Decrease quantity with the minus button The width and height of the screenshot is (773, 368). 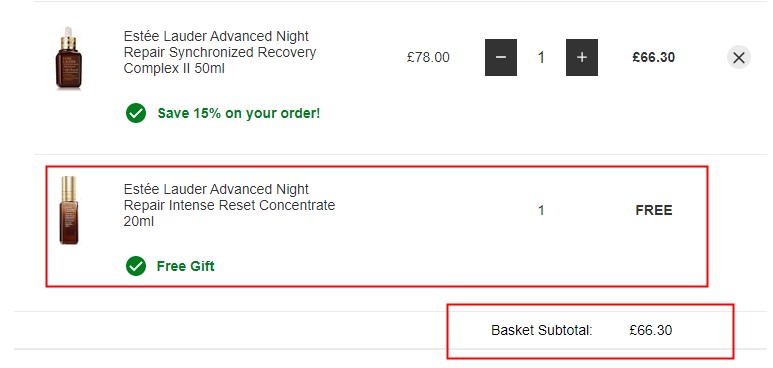pyautogui.click(x=501, y=57)
